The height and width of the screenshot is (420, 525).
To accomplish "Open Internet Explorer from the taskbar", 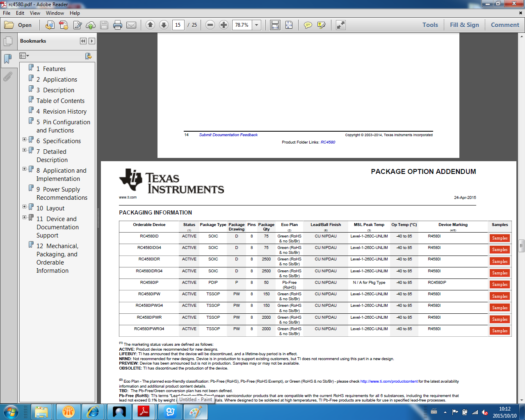I will (93, 411).
